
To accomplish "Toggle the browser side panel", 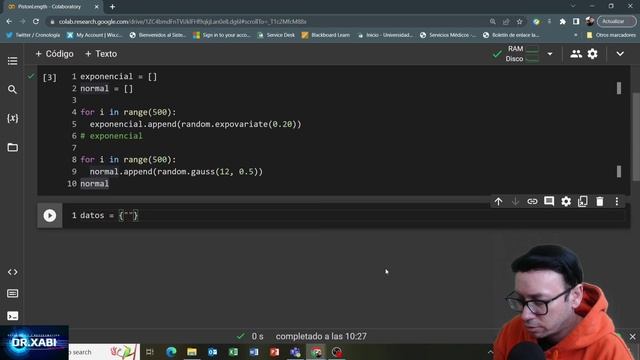I will coord(576,22).
